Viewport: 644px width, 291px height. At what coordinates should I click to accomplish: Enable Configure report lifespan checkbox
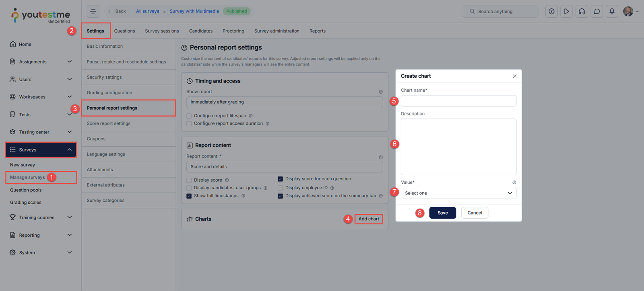pos(189,116)
